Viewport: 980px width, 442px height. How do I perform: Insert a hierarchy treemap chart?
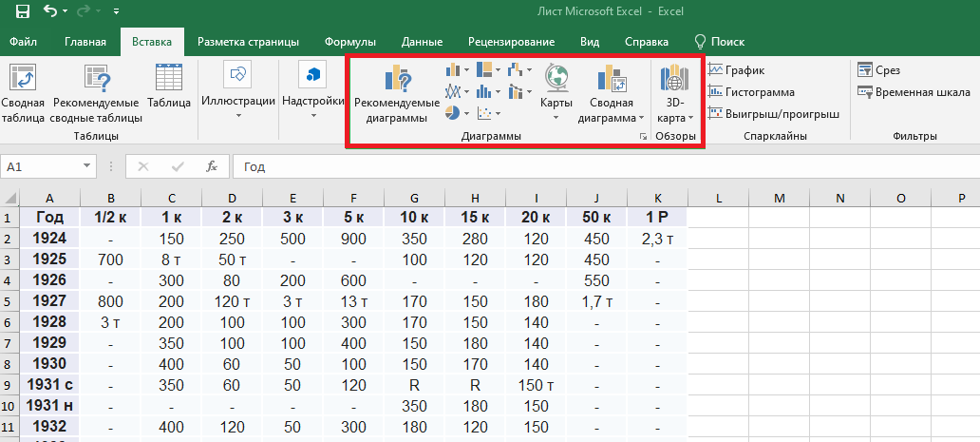[x=488, y=70]
